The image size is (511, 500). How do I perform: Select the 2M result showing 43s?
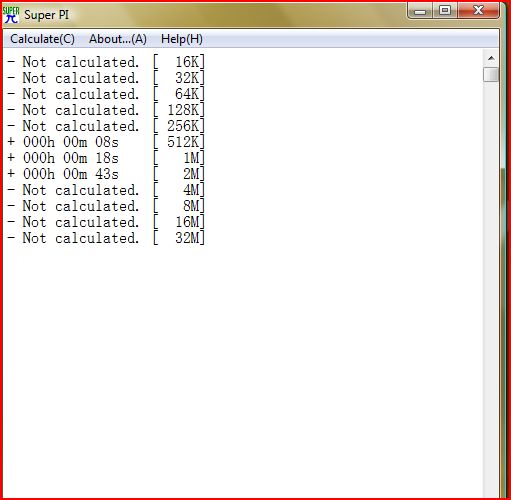click(106, 174)
